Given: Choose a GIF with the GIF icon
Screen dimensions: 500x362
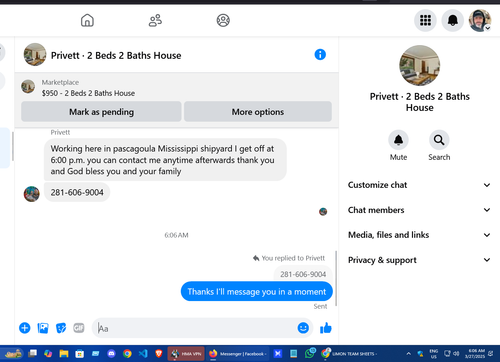Looking at the screenshot, I should pos(79,328).
